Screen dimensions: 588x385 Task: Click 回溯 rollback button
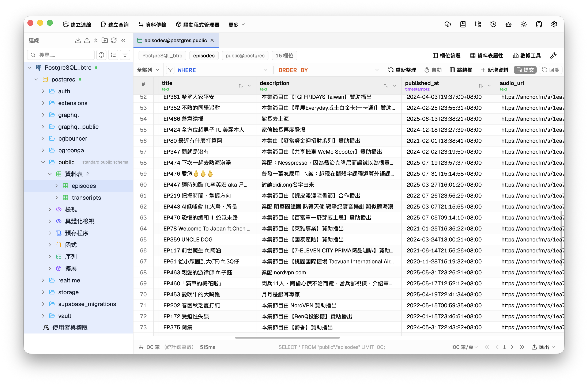coord(551,70)
